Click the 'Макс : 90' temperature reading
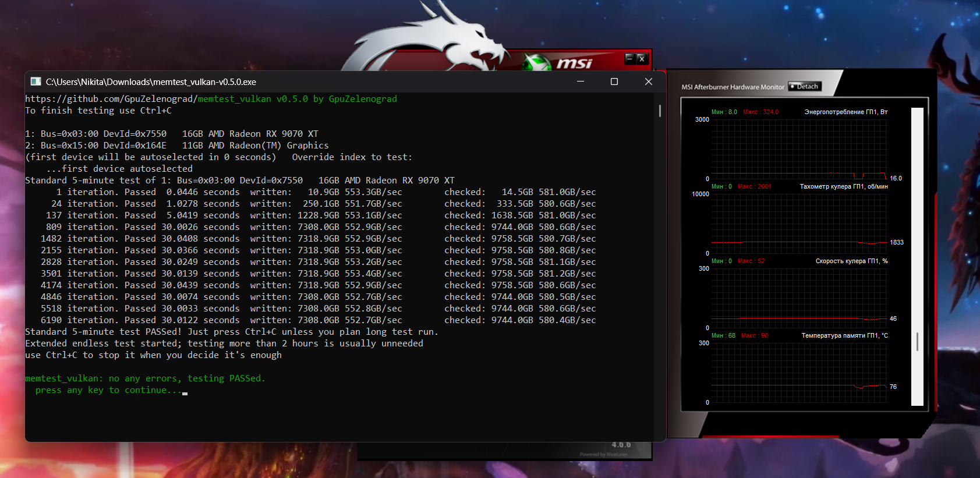Screen dimensions: 980x478 click(755, 335)
